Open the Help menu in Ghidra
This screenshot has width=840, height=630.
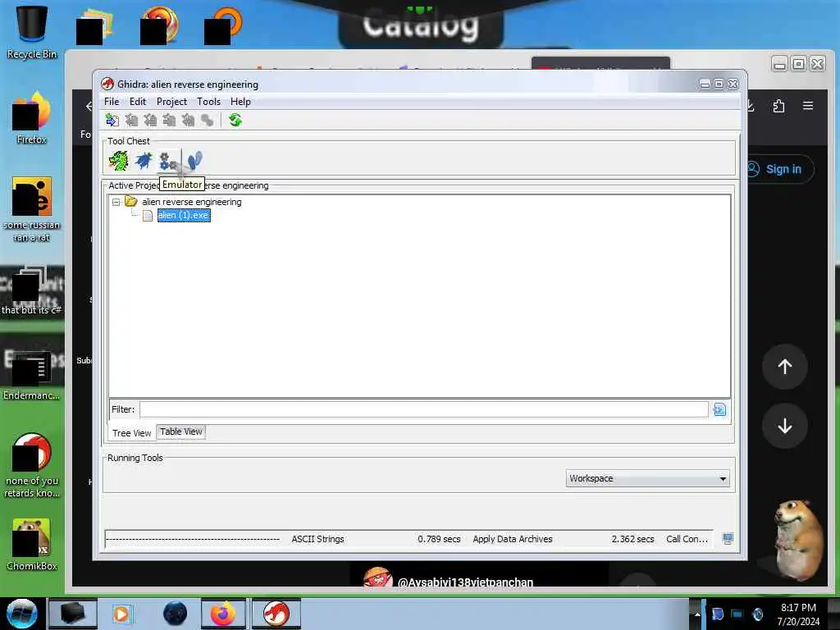(x=240, y=102)
